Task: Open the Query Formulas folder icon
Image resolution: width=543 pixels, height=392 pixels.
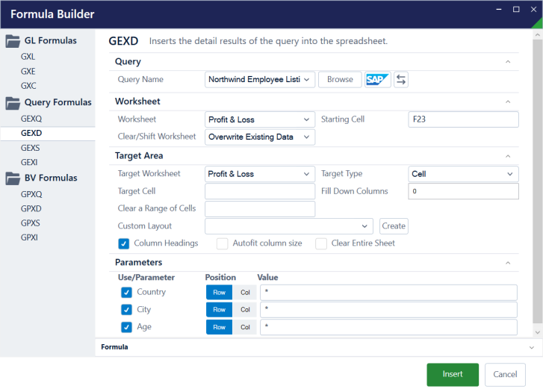Action: (13, 102)
